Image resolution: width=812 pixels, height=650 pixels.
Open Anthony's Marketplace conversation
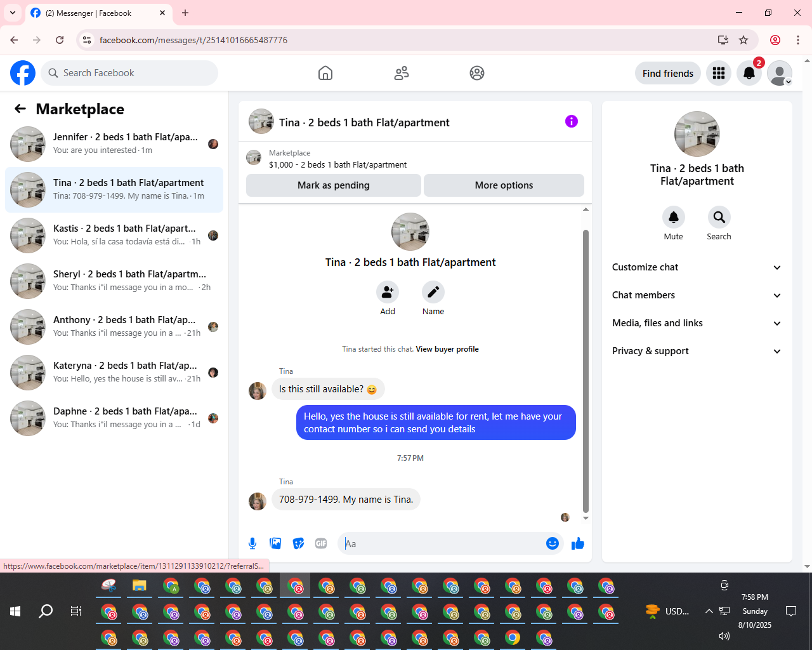114,327
